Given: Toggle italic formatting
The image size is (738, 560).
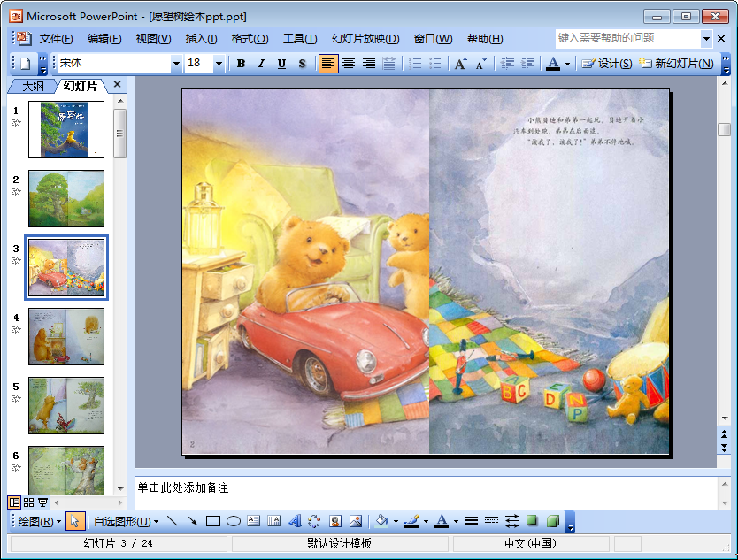Looking at the screenshot, I should [261, 63].
